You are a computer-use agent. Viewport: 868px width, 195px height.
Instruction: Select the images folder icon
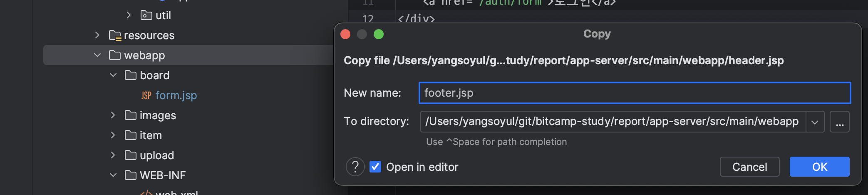[131, 115]
